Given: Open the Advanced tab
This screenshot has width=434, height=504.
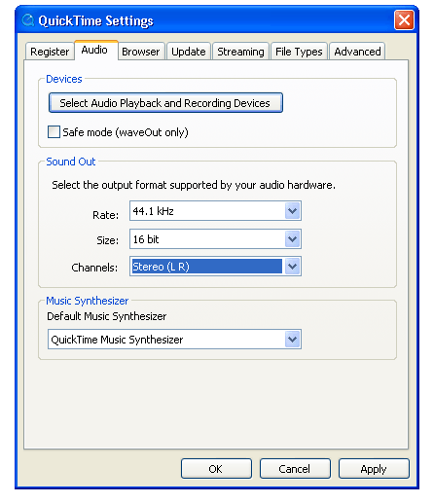Looking at the screenshot, I should coord(357,52).
